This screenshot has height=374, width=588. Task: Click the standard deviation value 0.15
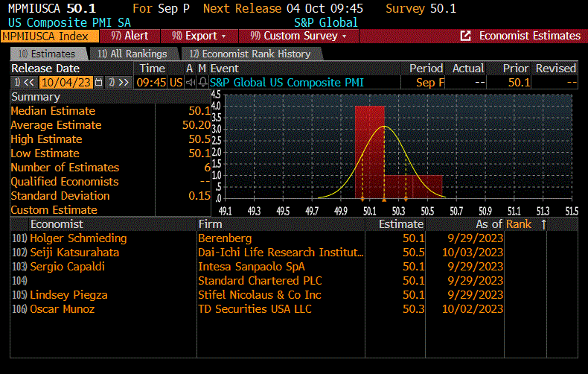pos(199,196)
